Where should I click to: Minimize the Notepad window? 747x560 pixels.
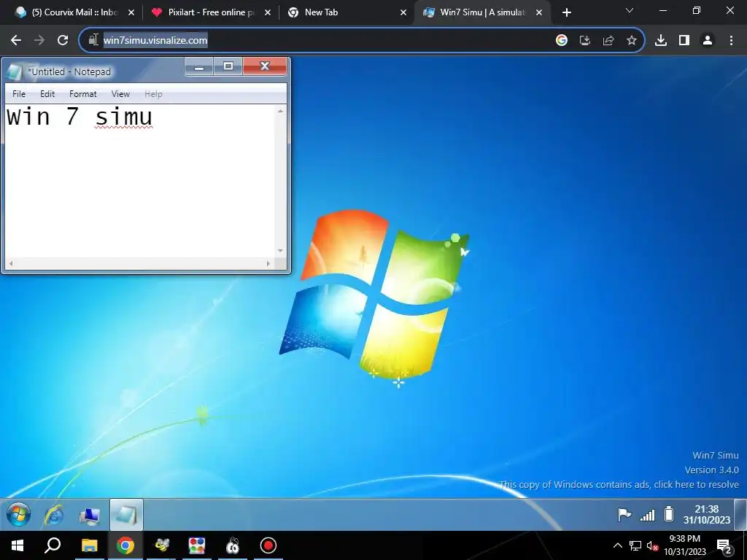click(199, 66)
